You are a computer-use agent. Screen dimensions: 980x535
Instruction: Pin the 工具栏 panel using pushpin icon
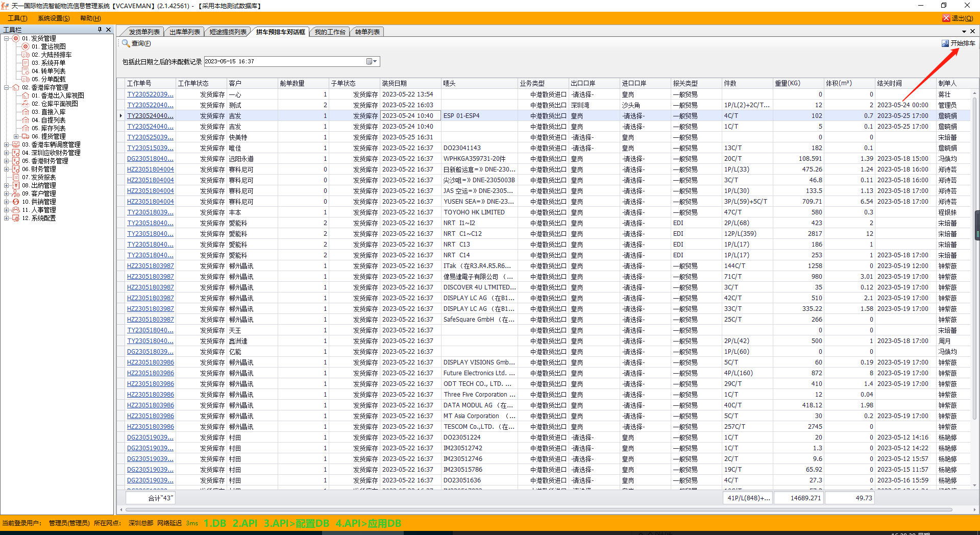[100, 30]
